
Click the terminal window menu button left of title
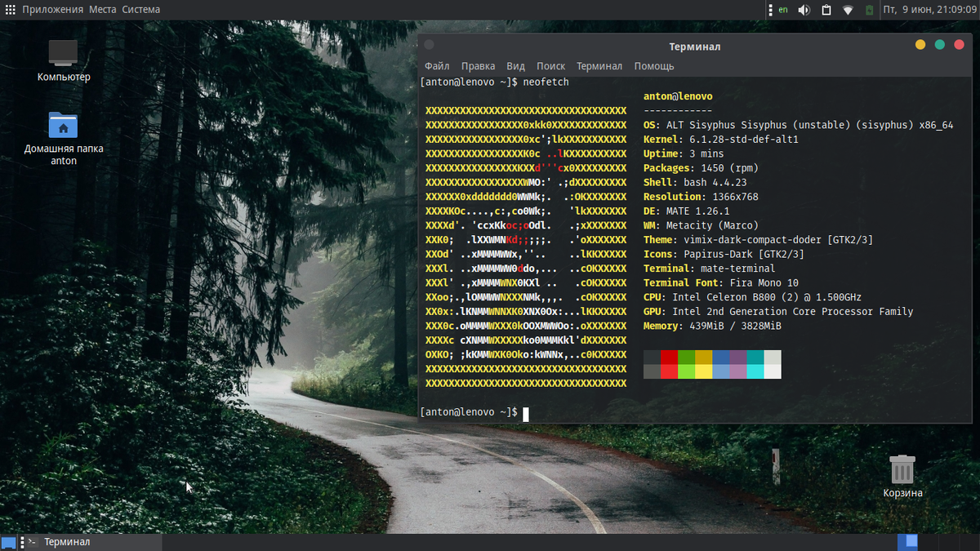point(429,45)
